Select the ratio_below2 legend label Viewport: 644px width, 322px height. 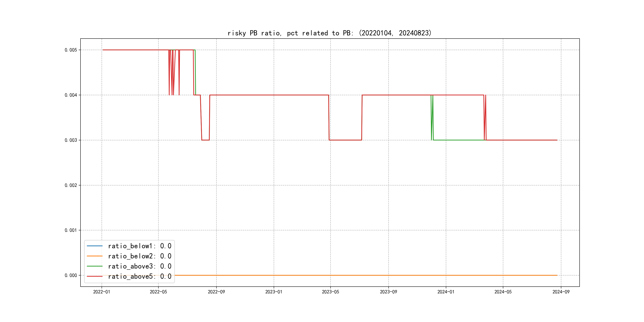[x=140, y=256]
